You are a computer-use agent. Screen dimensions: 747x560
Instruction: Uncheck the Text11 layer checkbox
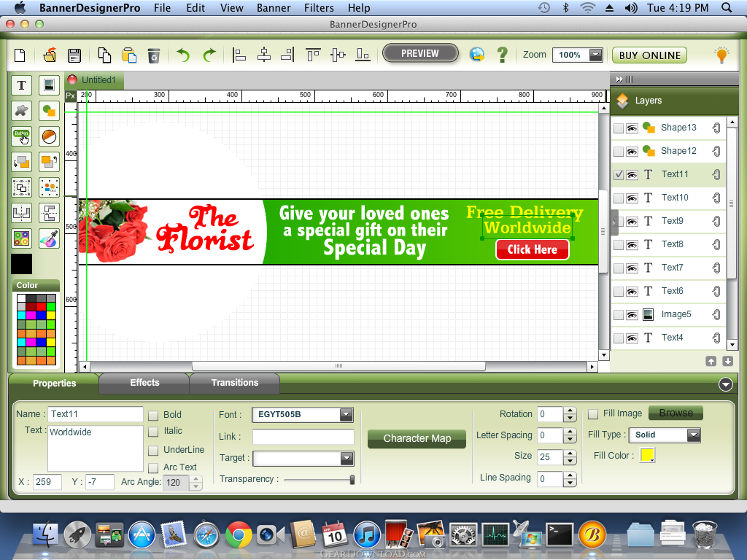click(x=619, y=175)
